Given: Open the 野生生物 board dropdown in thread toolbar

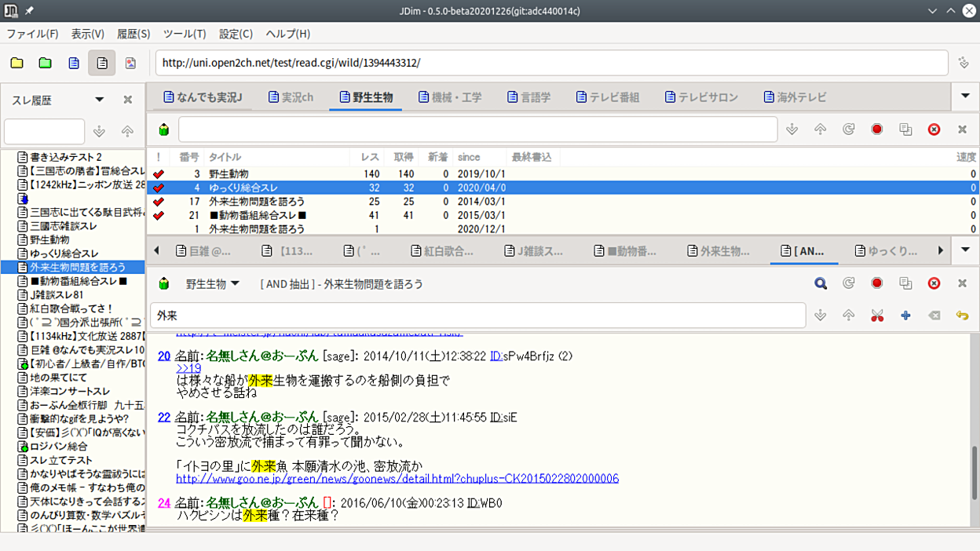Looking at the screenshot, I should tap(212, 283).
